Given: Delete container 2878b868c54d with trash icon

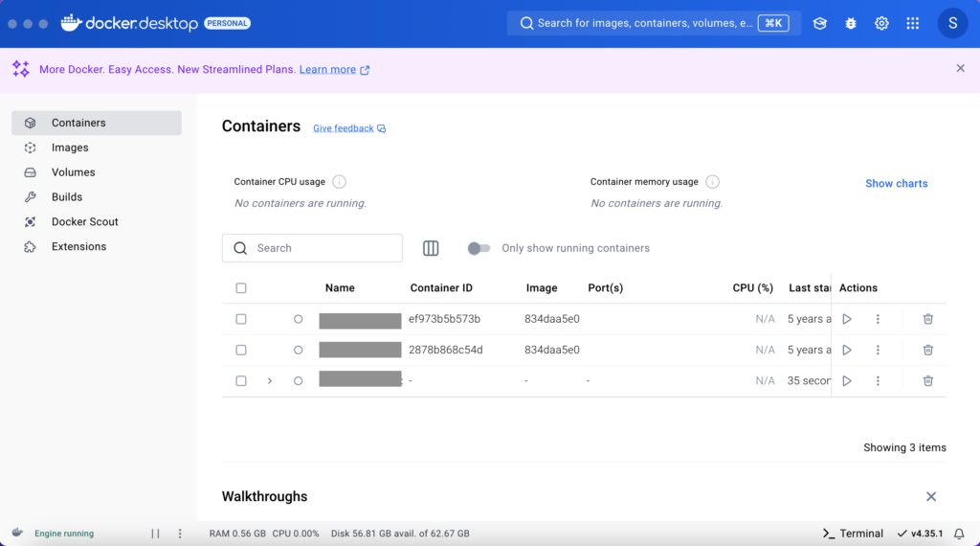Looking at the screenshot, I should (x=928, y=350).
